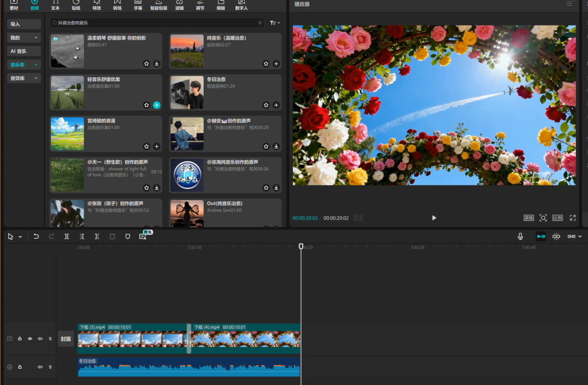The image size is (588, 385).
Task: Favorite the 纯音乐（温暖治愈）track with star
Action: (x=266, y=64)
